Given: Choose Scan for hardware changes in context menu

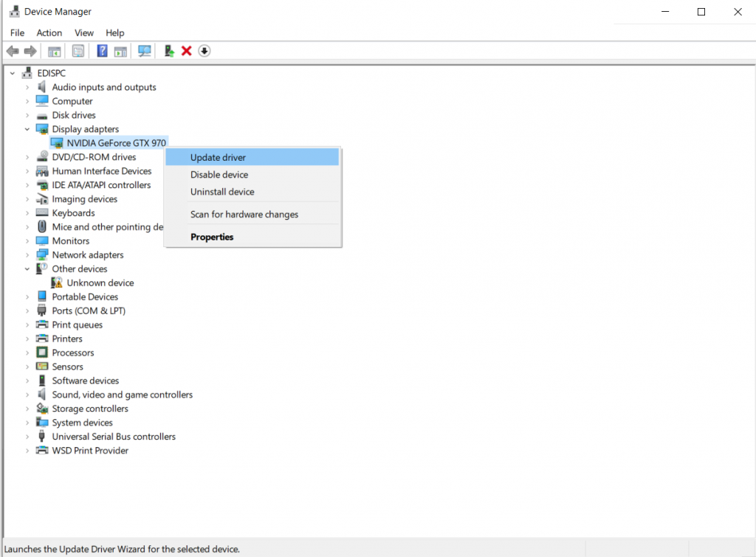Looking at the screenshot, I should pyautogui.click(x=252, y=215).
